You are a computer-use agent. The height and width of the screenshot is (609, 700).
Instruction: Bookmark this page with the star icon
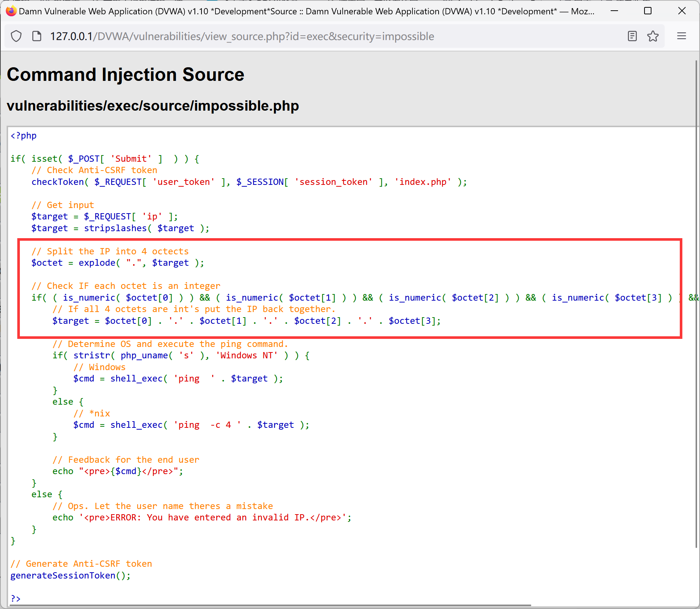(x=653, y=36)
